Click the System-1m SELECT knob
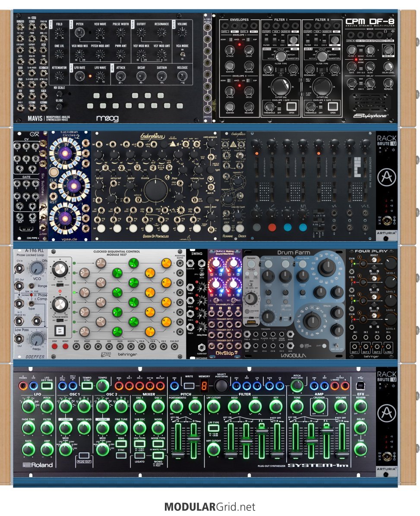 coord(221,385)
